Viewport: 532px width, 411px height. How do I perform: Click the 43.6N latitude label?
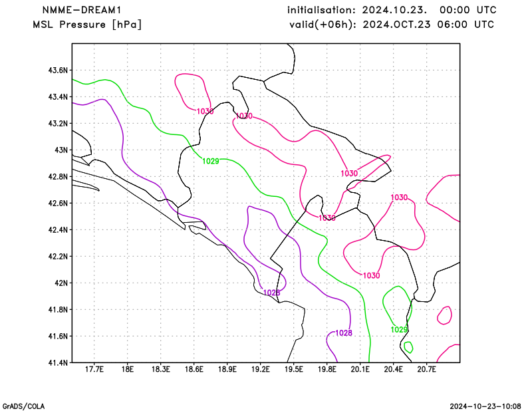coord(58,70)
